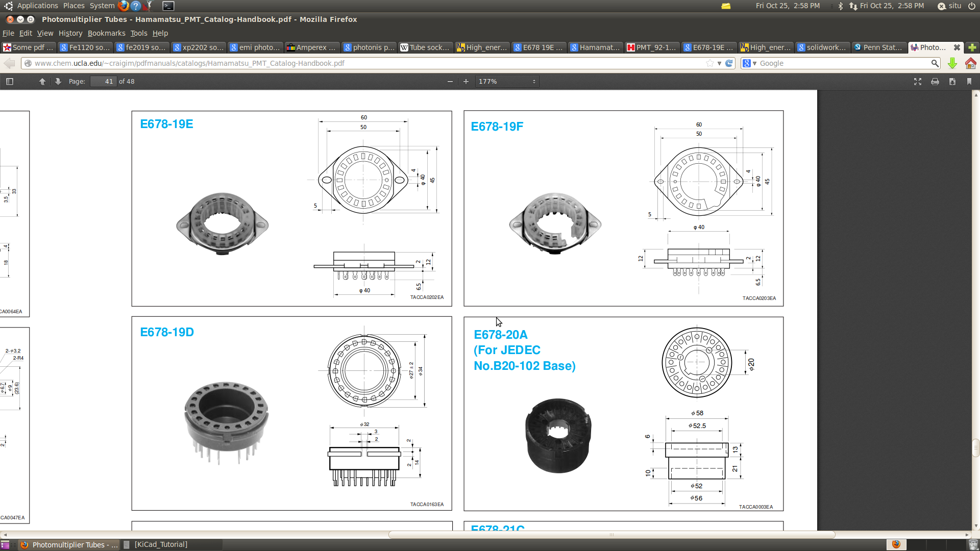
Task: Open the URL history dropdown arrow
Action: (719, 63)
